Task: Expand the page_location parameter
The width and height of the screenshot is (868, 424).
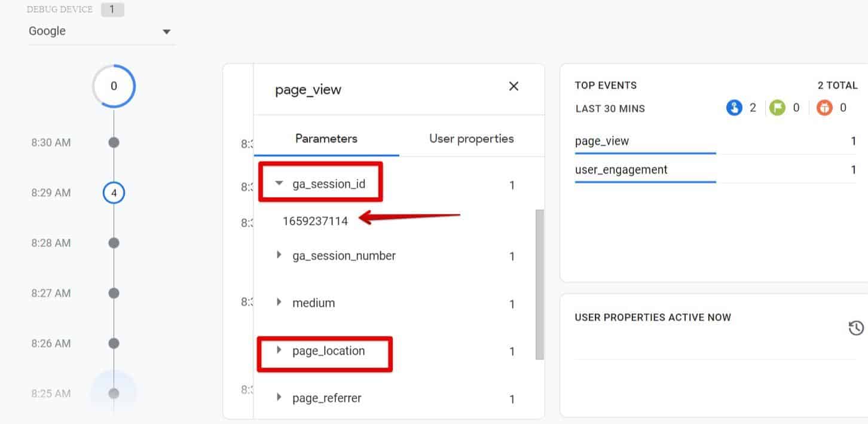Action: pyautogui.click(x=279, y=351)
